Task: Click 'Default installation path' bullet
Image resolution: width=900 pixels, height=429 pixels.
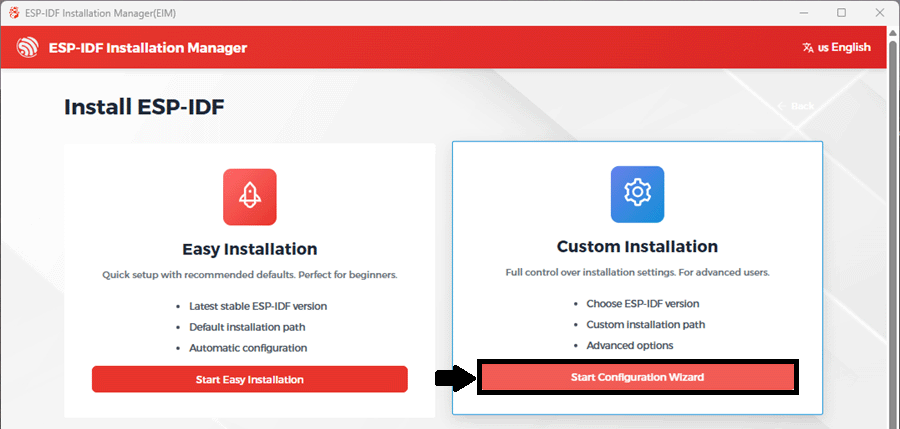Action: coord(247,327)
